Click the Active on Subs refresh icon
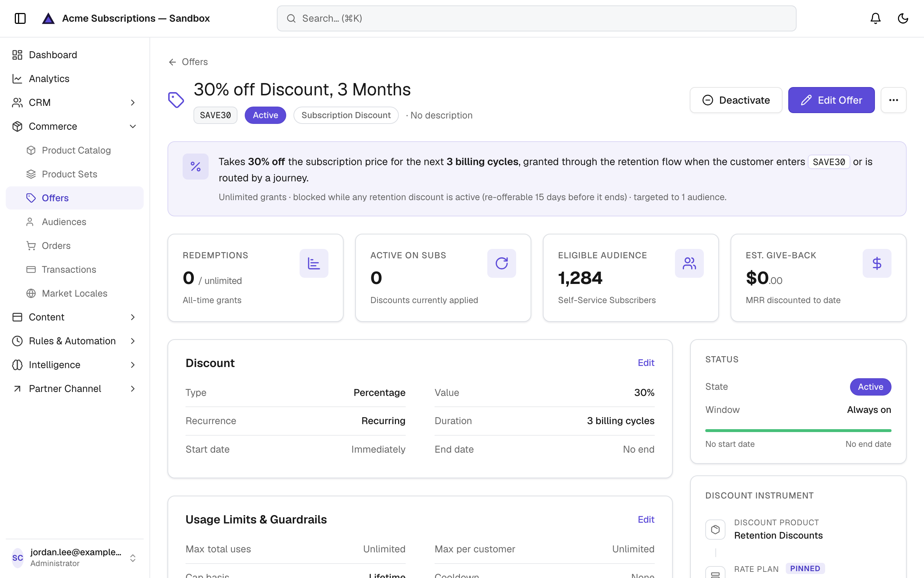The width and height of the screenshot is (924, 578). pyautogui.click(x=501, y=263)
